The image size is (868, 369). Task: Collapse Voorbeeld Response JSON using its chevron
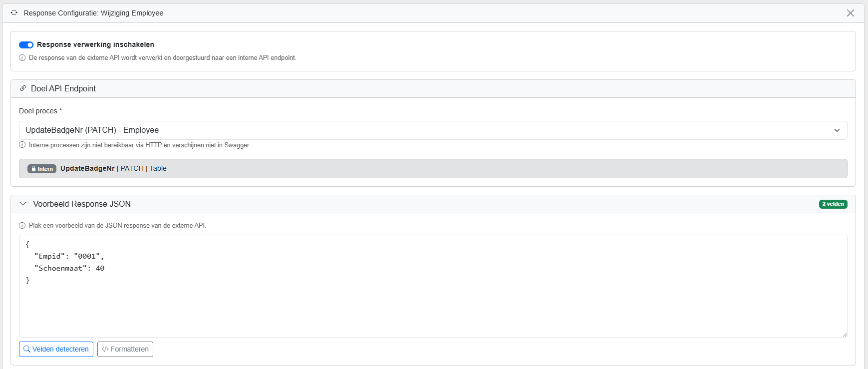tap(23, 204)
